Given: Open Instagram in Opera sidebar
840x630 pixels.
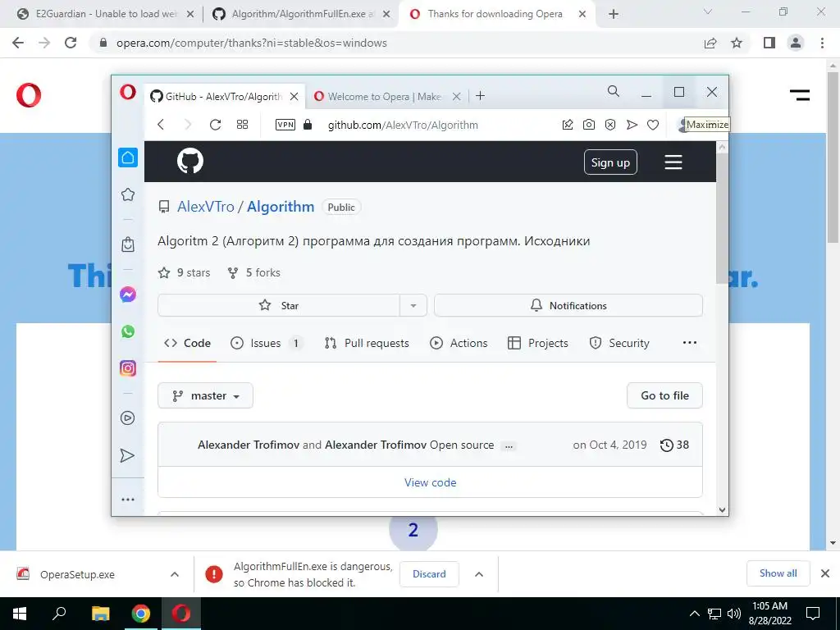Looking at the screenshot, I should point(127,368).
